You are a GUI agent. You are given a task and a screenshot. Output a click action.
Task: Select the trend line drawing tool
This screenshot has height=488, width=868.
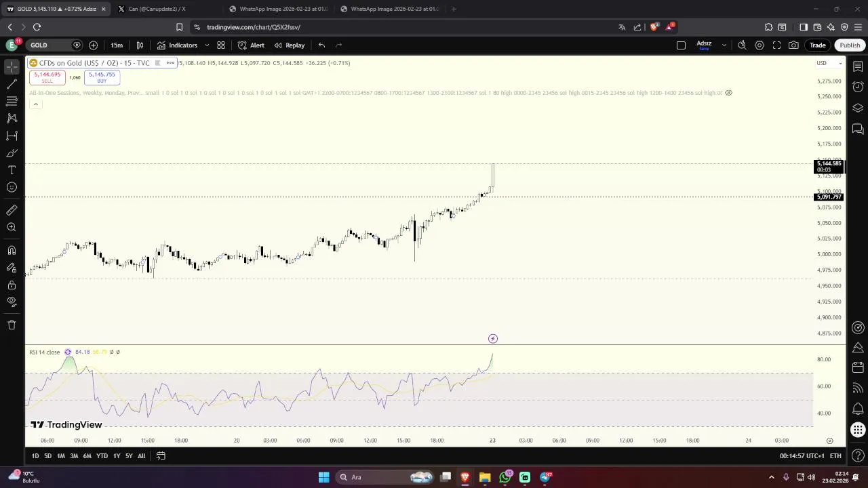[12, 84]
